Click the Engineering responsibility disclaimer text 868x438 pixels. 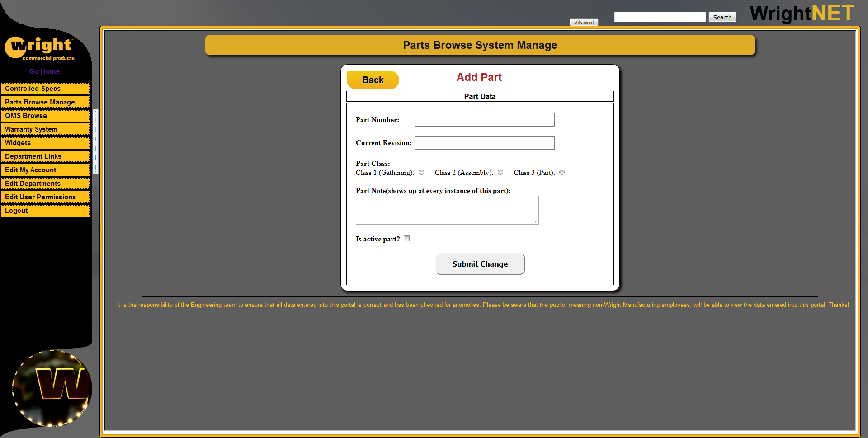pos(483,305)
